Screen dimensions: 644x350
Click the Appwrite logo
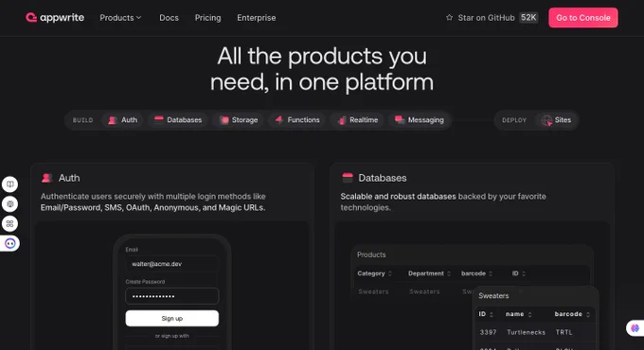pyautogui.click(x=55, y=18)
